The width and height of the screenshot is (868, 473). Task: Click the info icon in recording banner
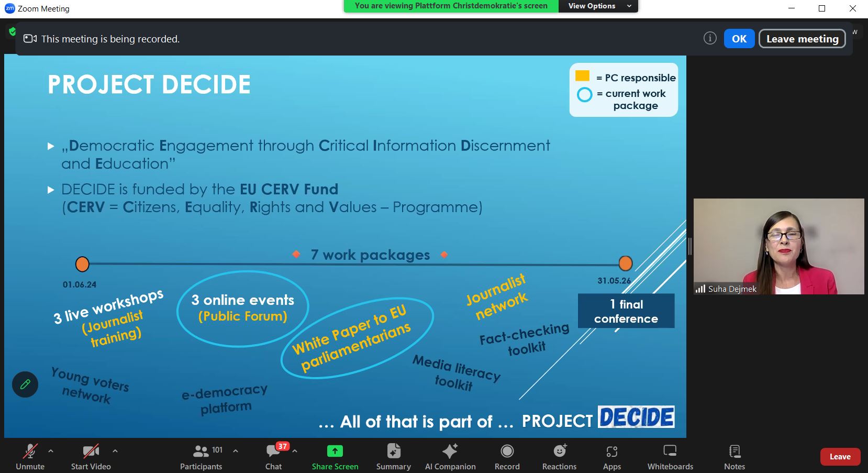point(710,38)
